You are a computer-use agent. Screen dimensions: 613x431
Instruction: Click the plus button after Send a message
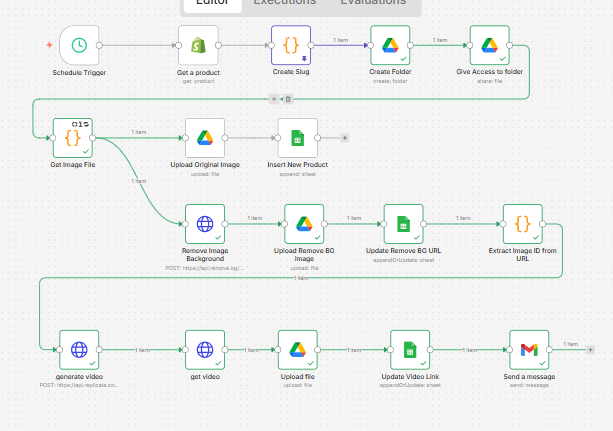(x=590, y=349)
